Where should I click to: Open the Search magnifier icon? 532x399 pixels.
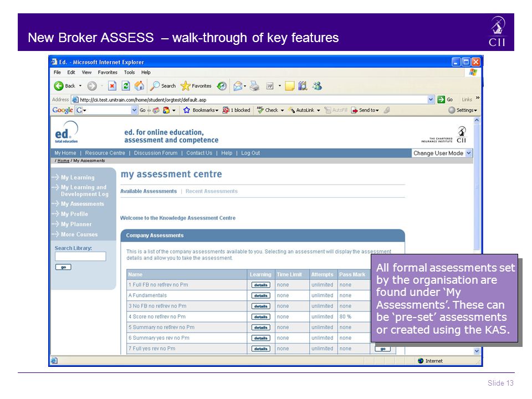[x=155, y=86]
